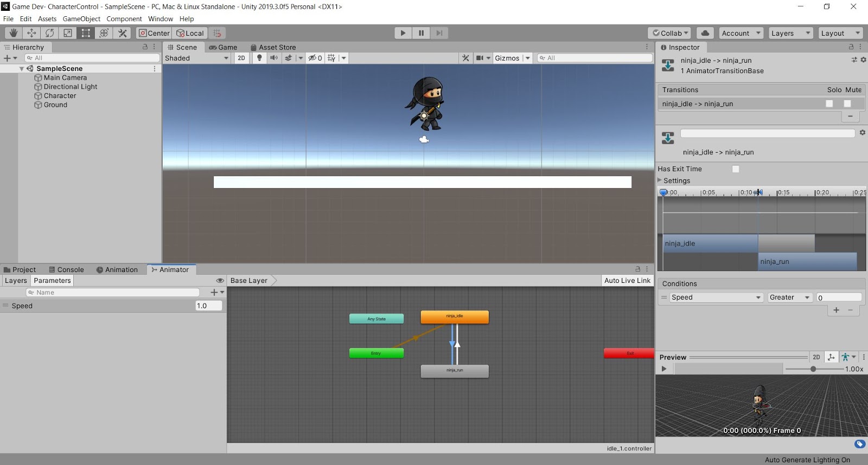
Task: Open Animator Layers tab
Action: 16,281
